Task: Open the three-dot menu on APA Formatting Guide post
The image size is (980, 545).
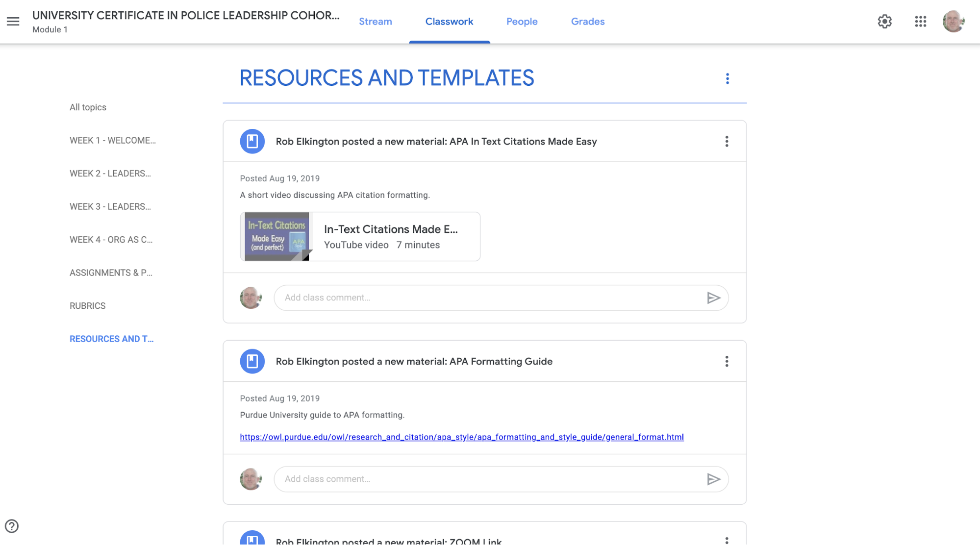Action: click(726, 361)
